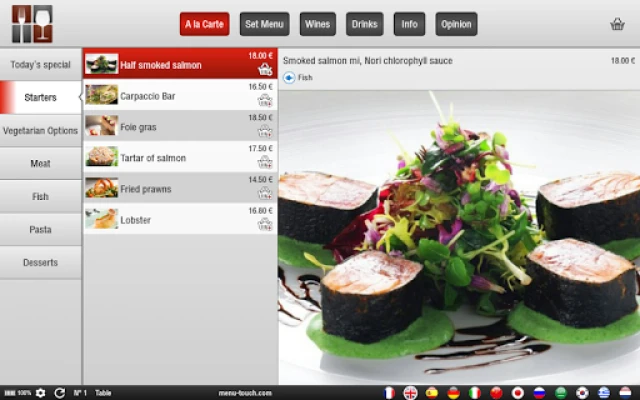The width and height of the screenshot is (640, 400).
Task: Select the Tartar of salmon thumbnail
Action: (x=101, y=157)
